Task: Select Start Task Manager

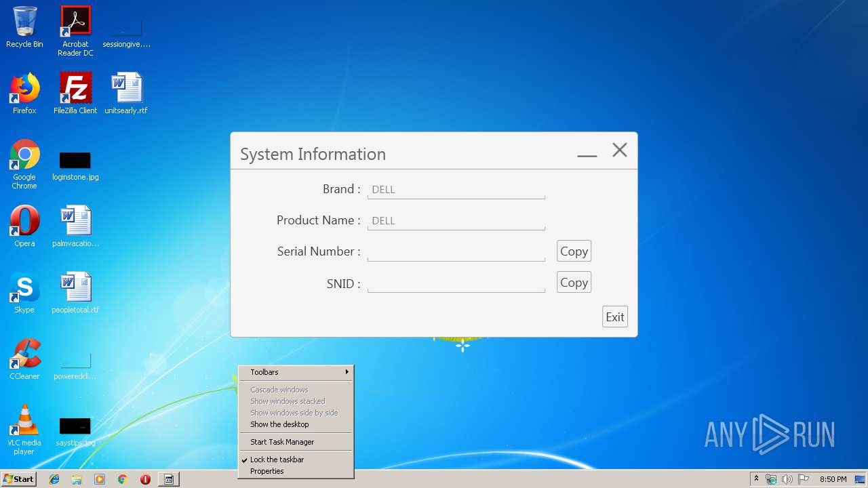Action: (x=296, y=442)
